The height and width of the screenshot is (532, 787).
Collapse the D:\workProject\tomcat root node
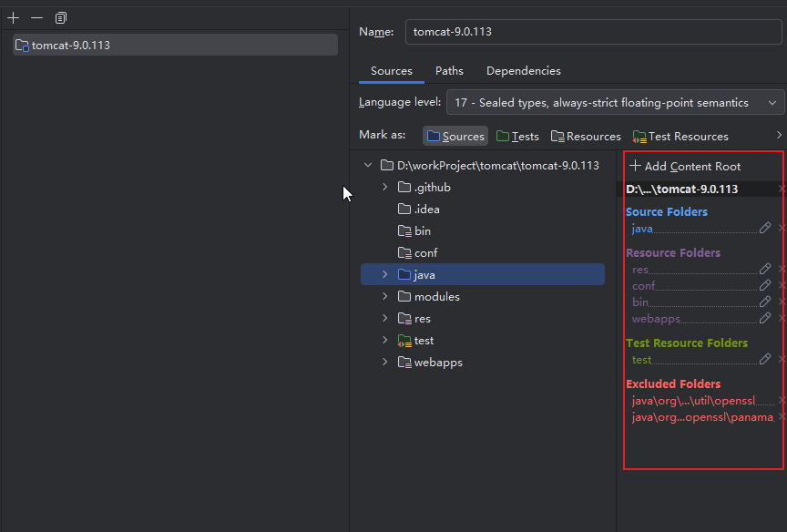[x=368, y=165]
